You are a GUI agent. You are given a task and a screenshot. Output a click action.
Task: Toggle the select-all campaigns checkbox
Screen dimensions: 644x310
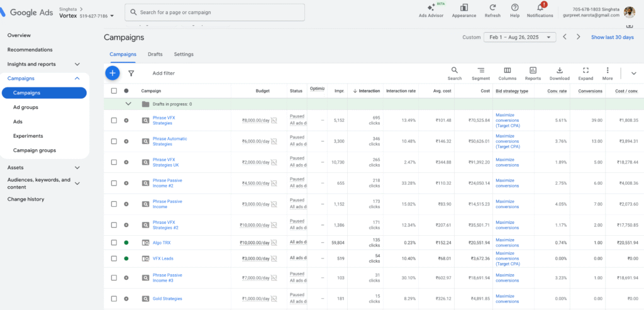(x=114, y=91)
